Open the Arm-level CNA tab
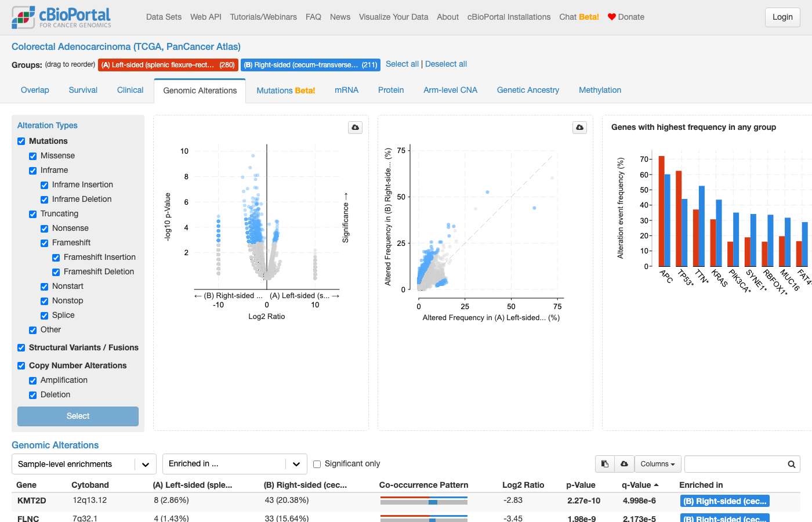 tap(451, 90)
